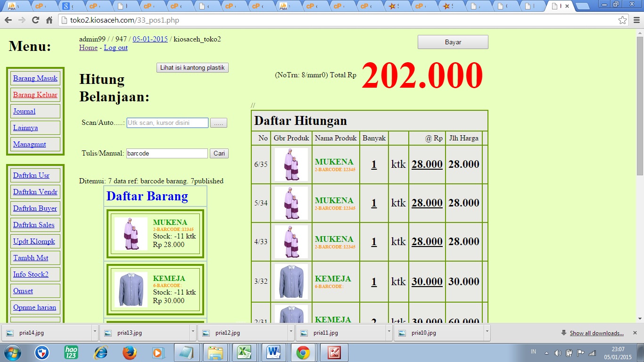Open Word from the taskbar

tap(273, 353)
